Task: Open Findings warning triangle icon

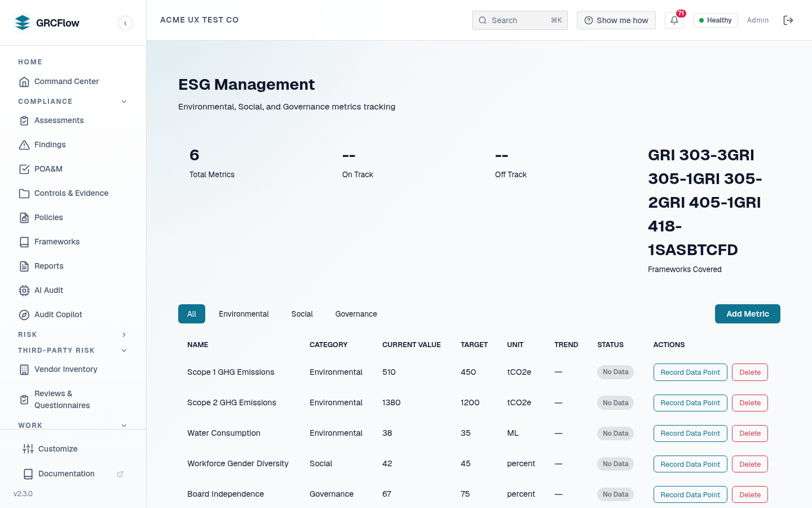Action: coord(24,145)
